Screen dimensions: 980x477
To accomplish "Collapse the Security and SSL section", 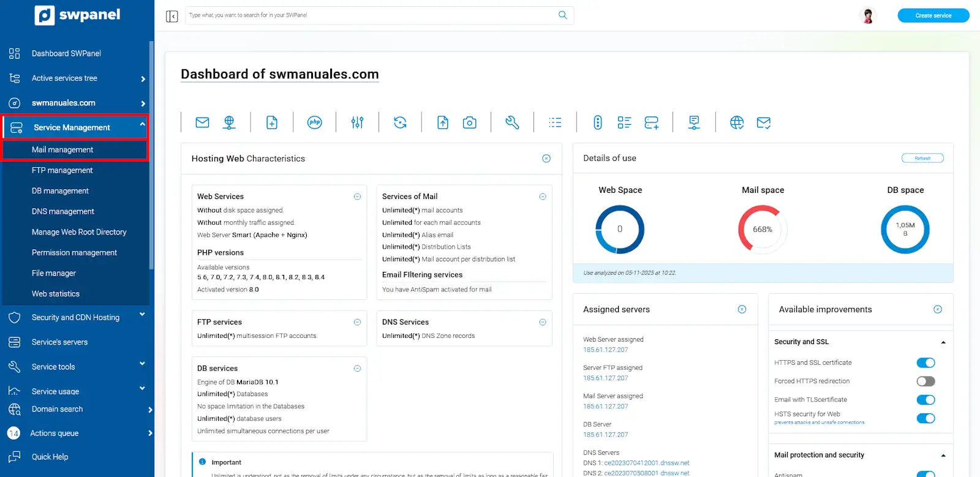I will click(x=943, y=342).
